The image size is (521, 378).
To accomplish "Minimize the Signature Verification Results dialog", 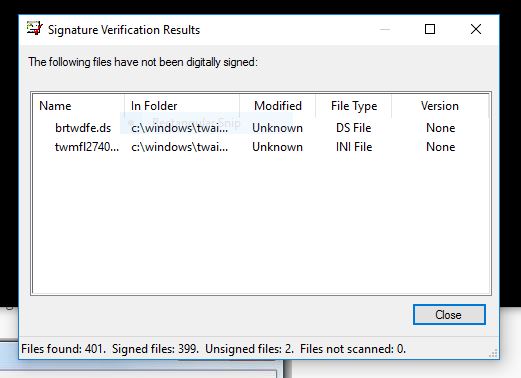I will coord(385,29).
